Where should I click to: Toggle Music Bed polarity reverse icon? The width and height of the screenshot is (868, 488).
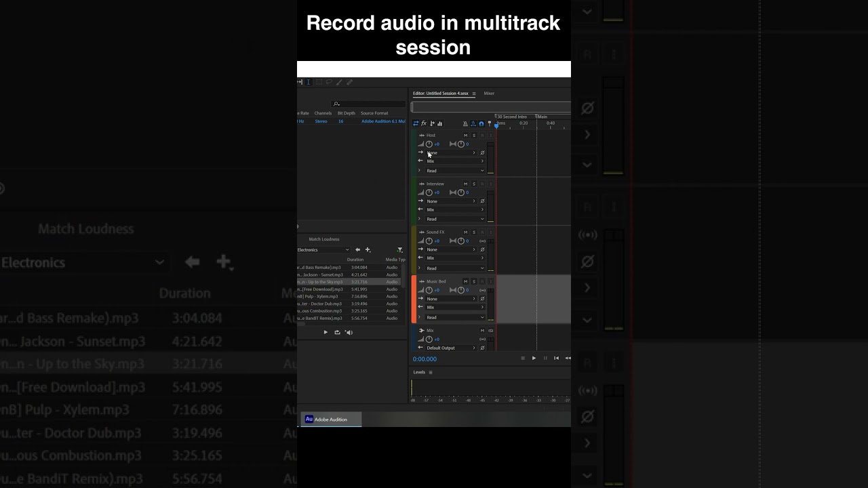(482, 299)
